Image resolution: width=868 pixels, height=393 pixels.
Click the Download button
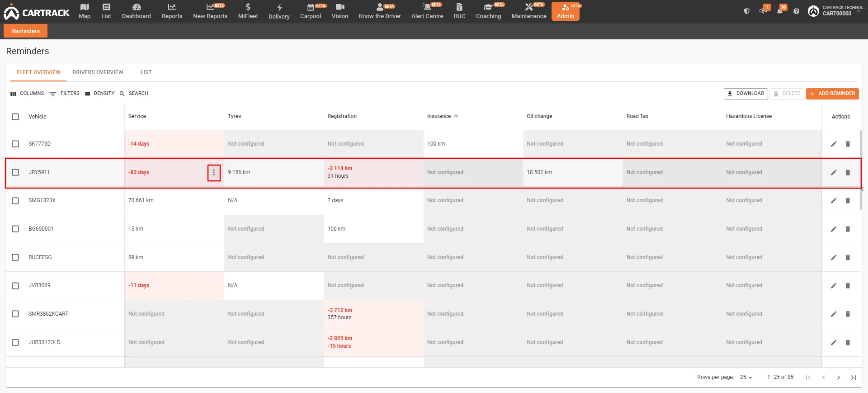point(746,94)
